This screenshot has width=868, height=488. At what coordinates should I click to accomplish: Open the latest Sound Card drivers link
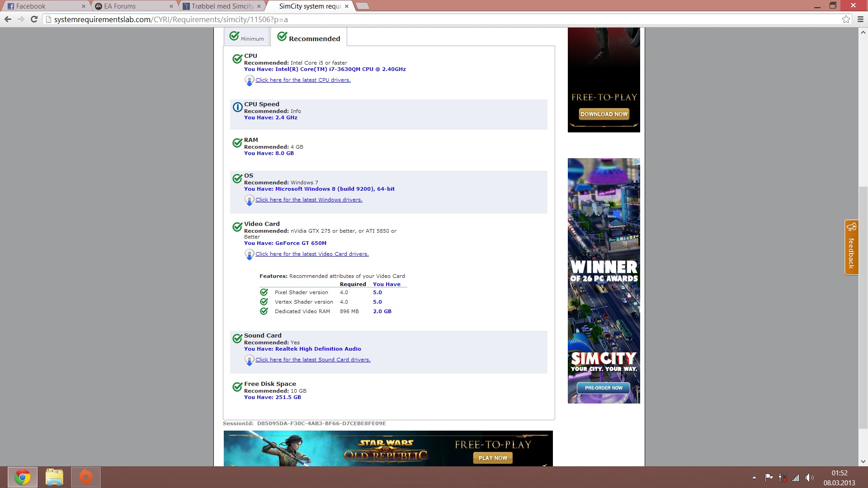point(313,360)
